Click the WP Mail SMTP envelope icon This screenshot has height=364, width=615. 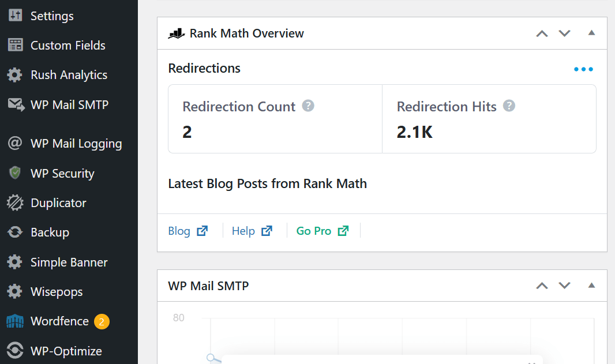pos(16,105)
